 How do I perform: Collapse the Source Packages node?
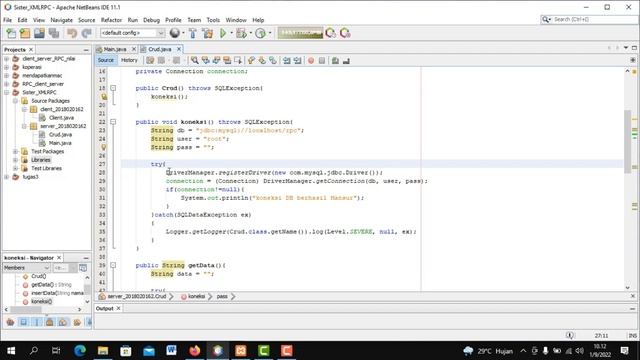click(15, 101)
